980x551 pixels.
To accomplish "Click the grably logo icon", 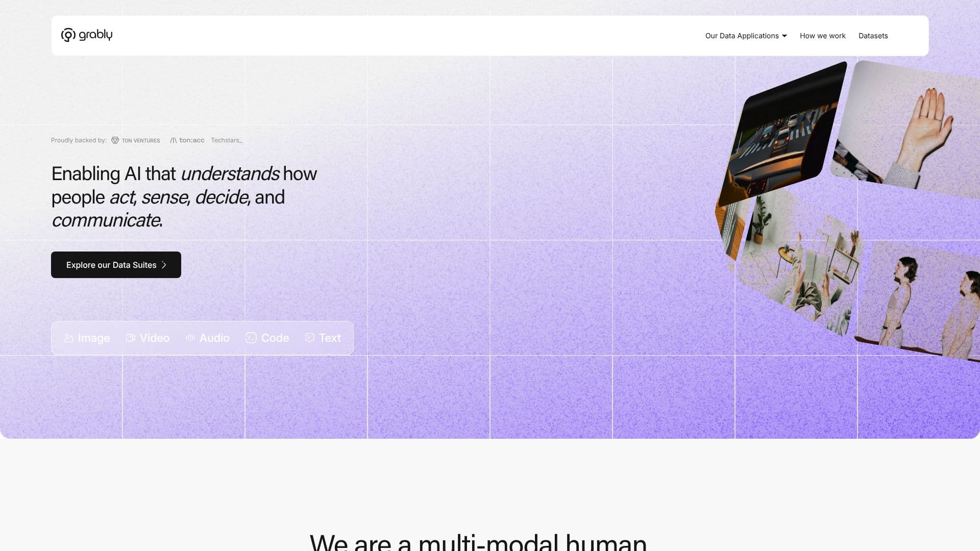I will [68, 35].
